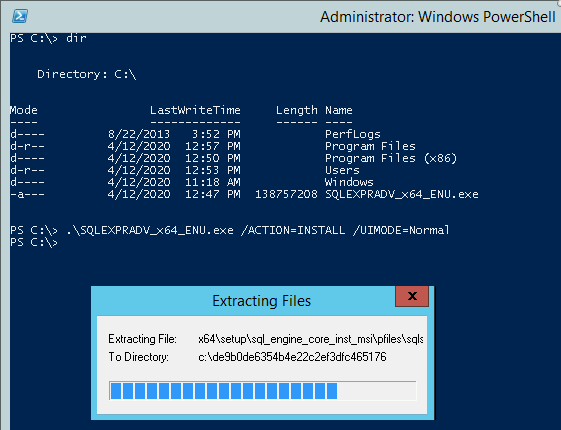
Task: Click the Length column header
Action: click(297, 110)
